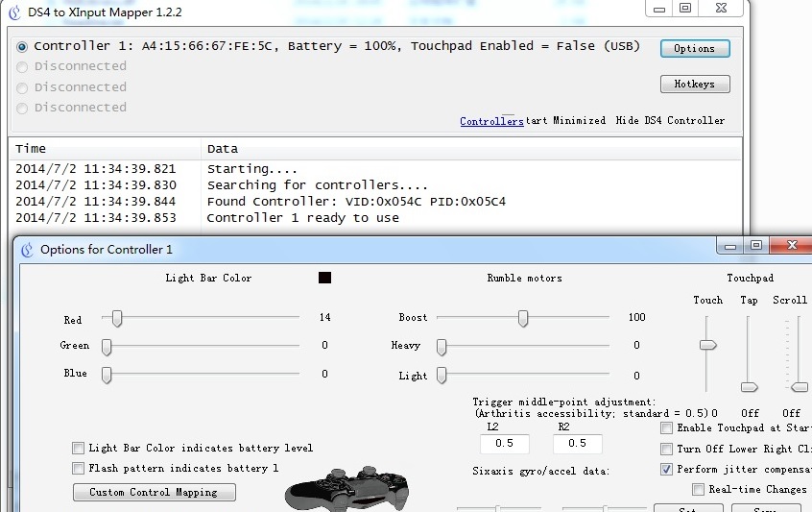Click the L2 trigger midpoint field
The width and height of the screenshot is (812, 512).
(504, 444)
